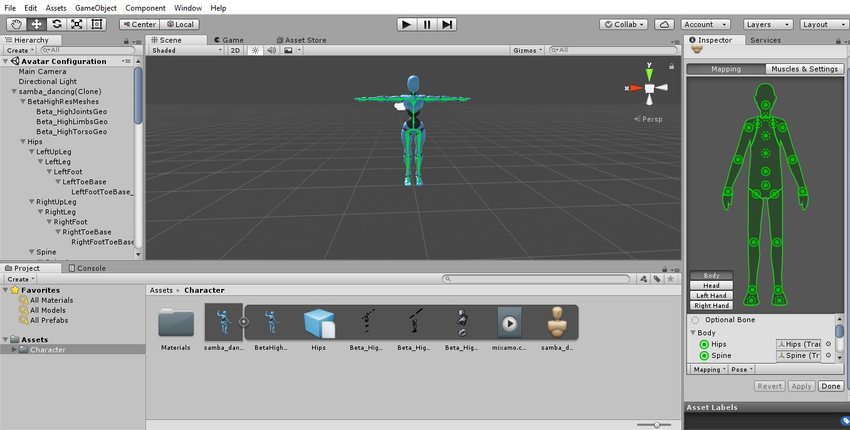Select the Rotate tool
850x430 pixels.
pyautogui.click(x=56, y=24)
